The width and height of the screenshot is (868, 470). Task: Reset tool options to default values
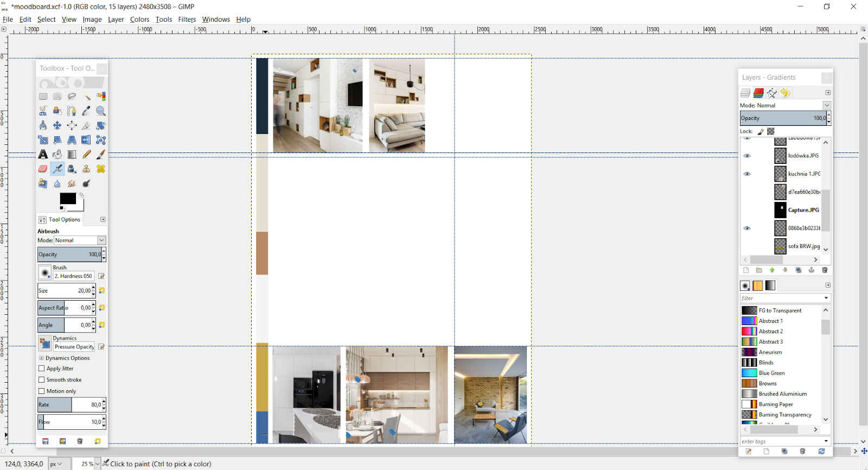(98, 441)
